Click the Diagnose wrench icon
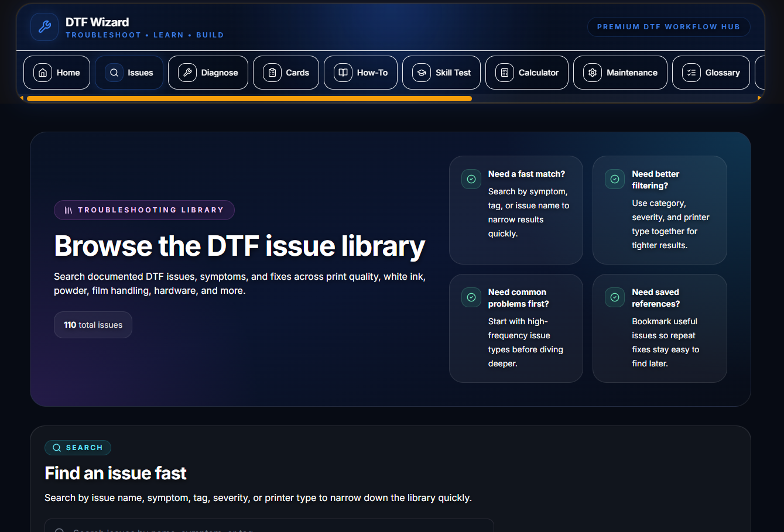The image size is (784, 532). coord(187,73)
